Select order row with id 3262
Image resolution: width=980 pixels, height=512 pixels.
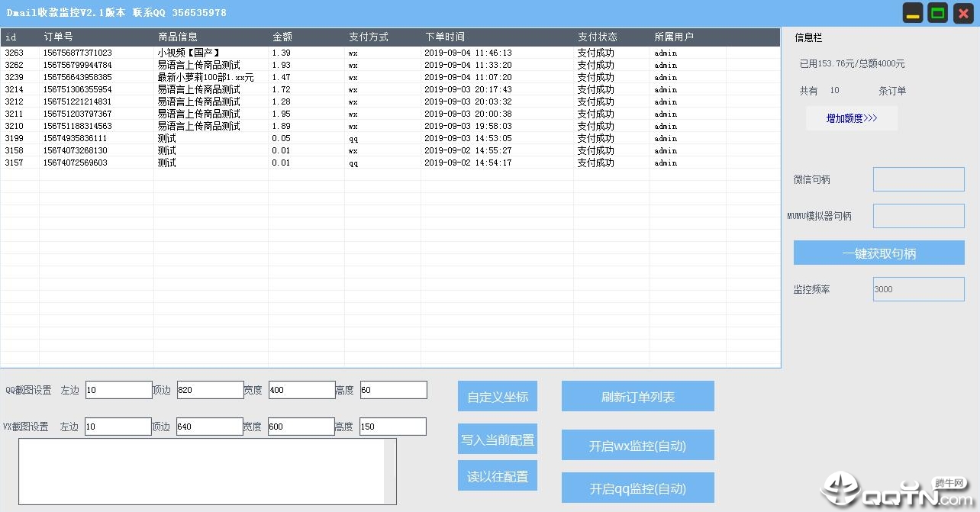pos(390,65)
